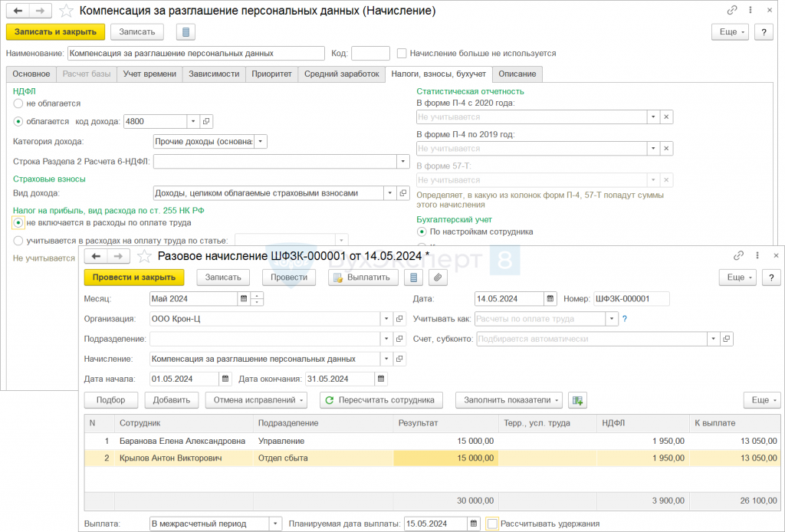Viewport: 785px width, 532px height.
Task: Open the calendar for Планируемая дата выплаты
Action: (x=474, y=524)
